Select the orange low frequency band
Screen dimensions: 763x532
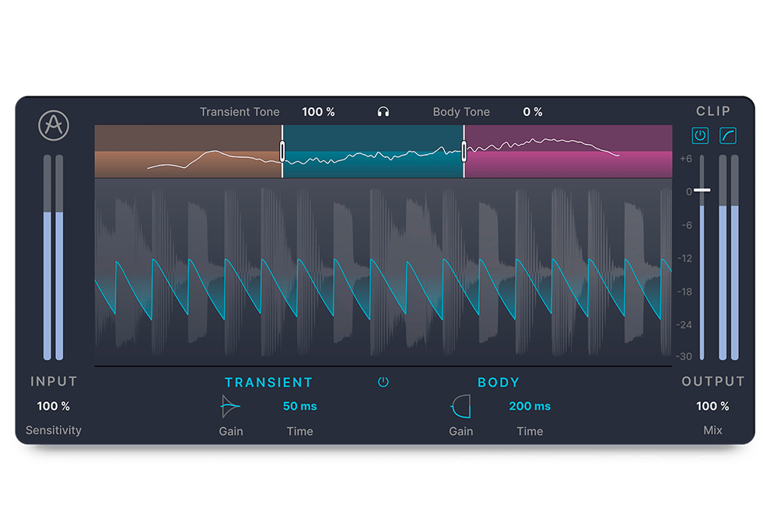point(187,151)
